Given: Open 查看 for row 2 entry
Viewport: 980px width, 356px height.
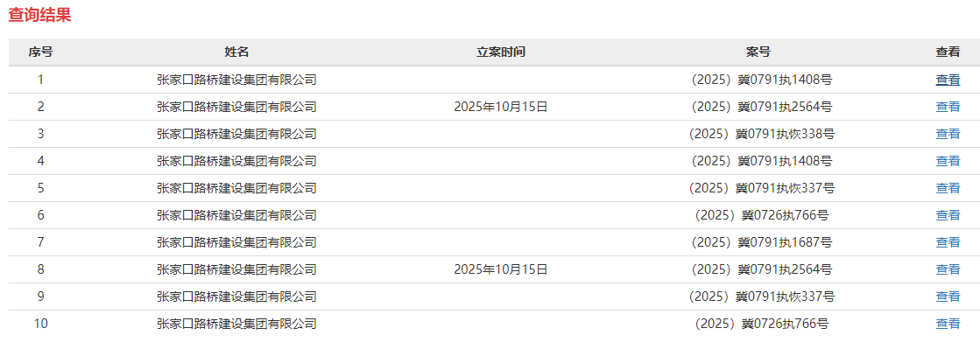Looking at the screenshot, I should [948, 107].
